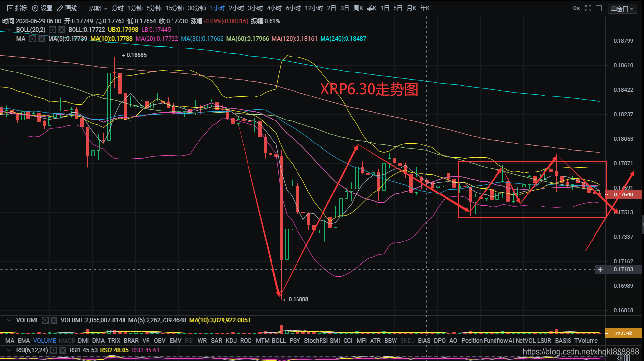Image resolution: width=644 pixels, height=361 pixels.
Task: Remove the MA indicator with its X
Action: (x=42, y=38)
